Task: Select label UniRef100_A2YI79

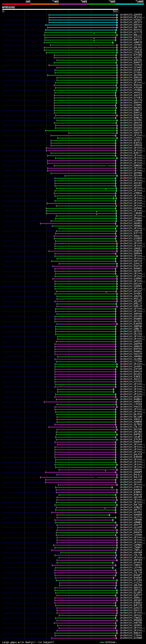Action: tap(131, 32)
